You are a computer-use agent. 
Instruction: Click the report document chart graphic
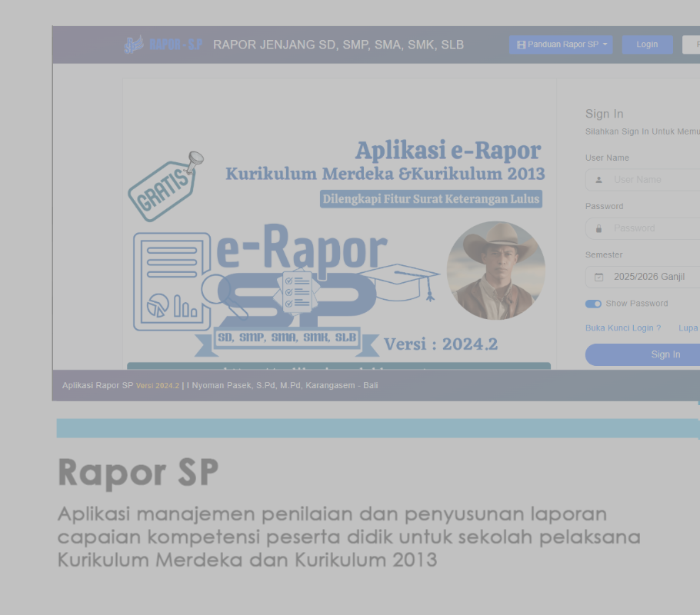[x=172, y=281]
